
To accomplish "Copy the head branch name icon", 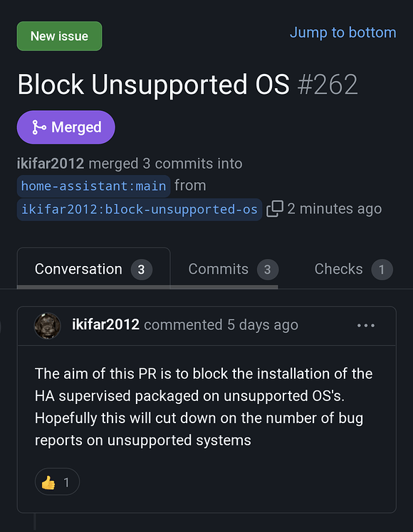I will click(275, 208).
